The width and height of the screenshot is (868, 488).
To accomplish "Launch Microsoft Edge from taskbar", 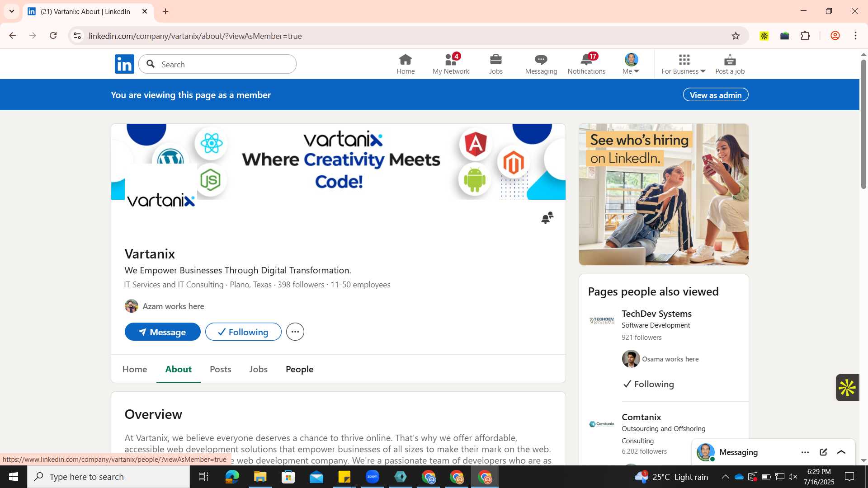I will coord(232,477).
